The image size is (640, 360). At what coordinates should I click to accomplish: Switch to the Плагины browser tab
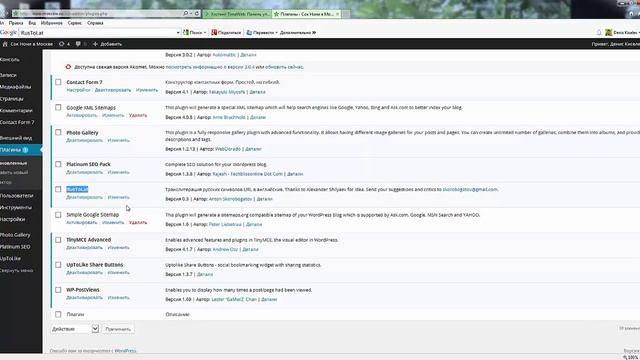[x=306, y=13]
